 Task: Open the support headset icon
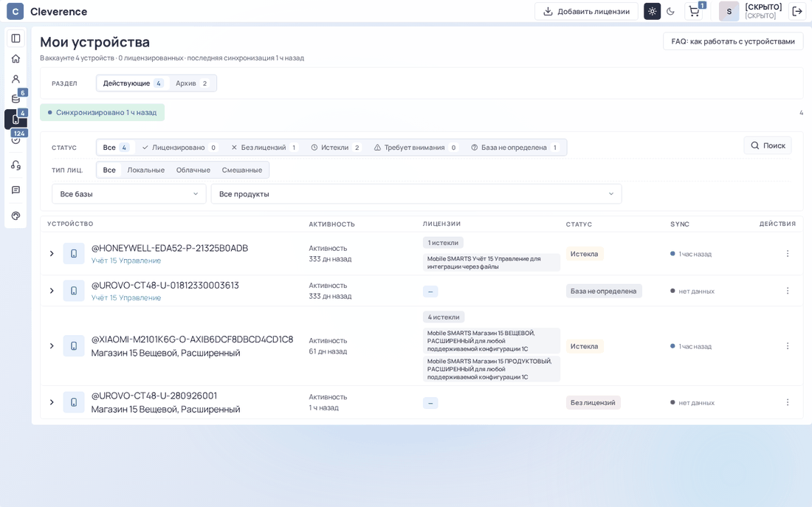[x=16, y=165]
